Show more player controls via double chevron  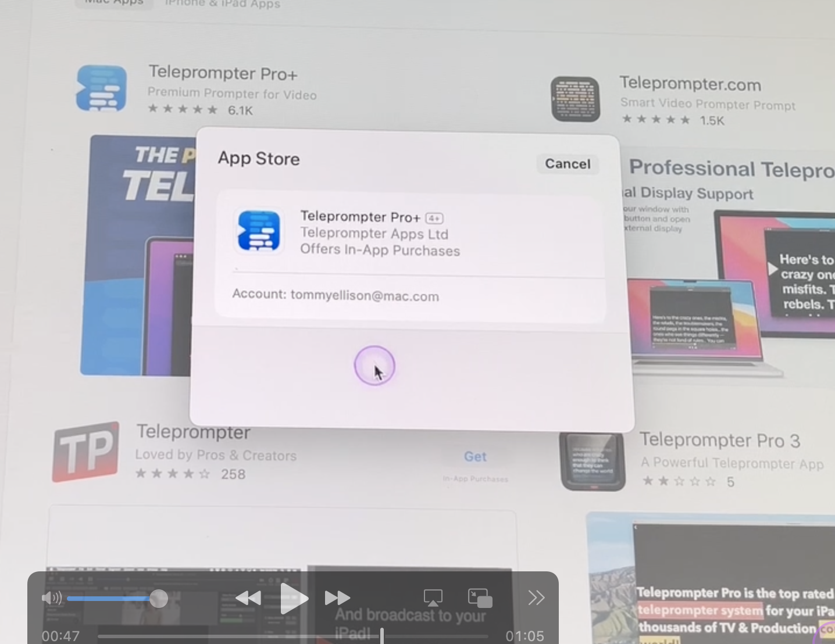tap(536, 598)
